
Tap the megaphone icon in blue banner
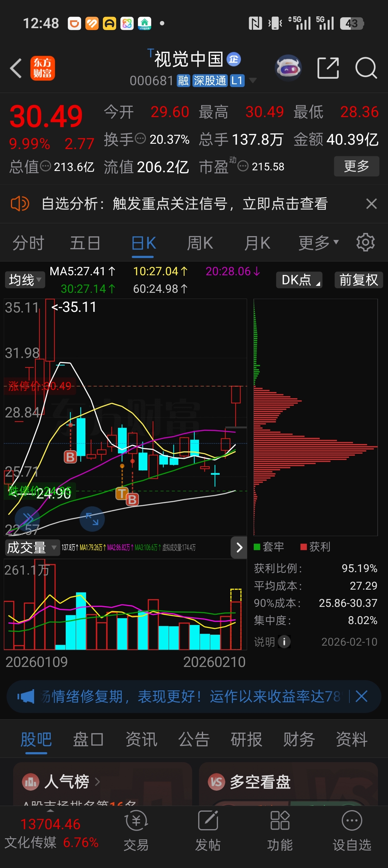(x=26, y=696)
